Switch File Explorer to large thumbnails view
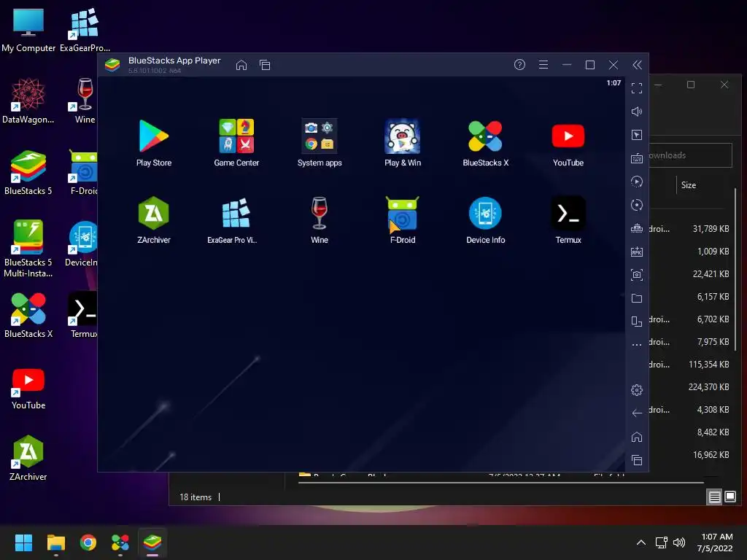Viewport: 747px width, 560px height. pos(729,497)
